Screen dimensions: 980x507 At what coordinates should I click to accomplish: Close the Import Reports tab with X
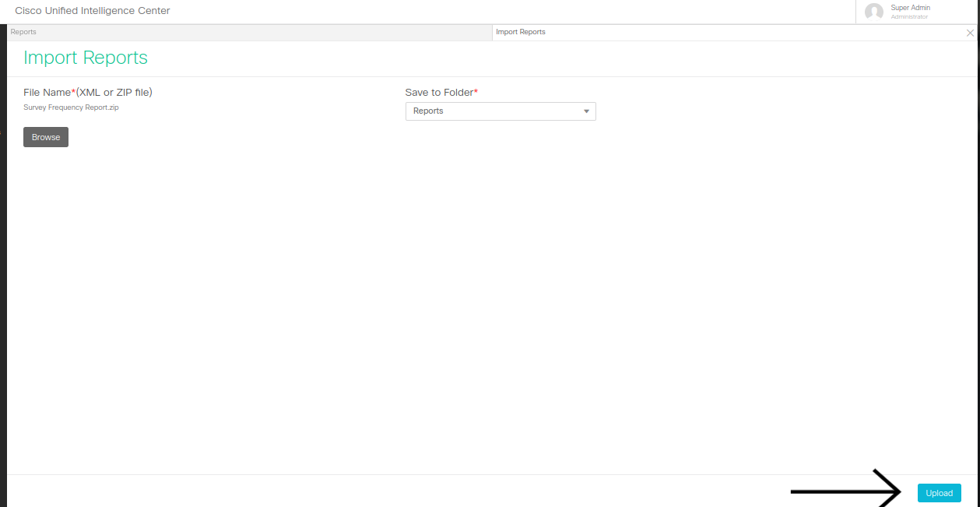click(970, 33)
